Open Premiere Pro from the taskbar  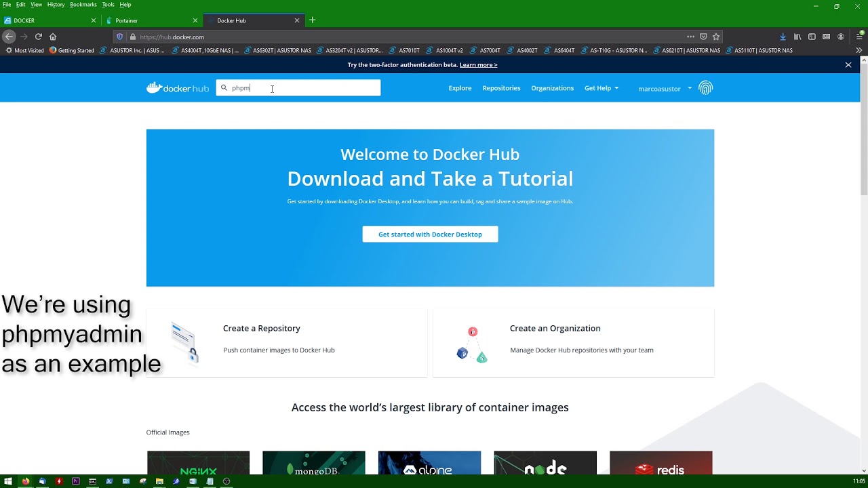coord(75,481)
